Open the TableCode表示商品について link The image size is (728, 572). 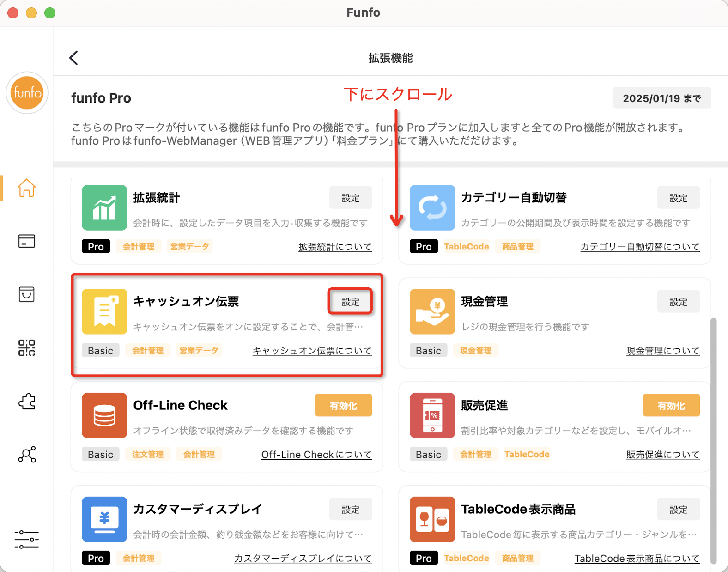pyautogui.click(x=637, y=559)
